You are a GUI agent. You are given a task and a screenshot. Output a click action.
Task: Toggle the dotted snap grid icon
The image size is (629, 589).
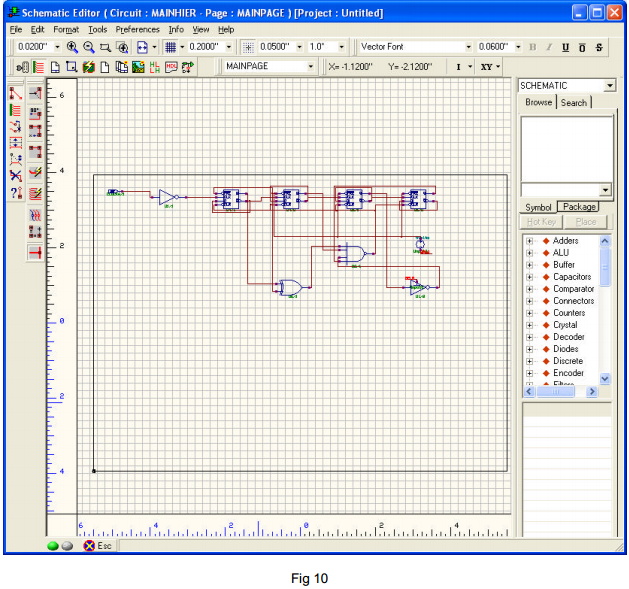[248, 47]
